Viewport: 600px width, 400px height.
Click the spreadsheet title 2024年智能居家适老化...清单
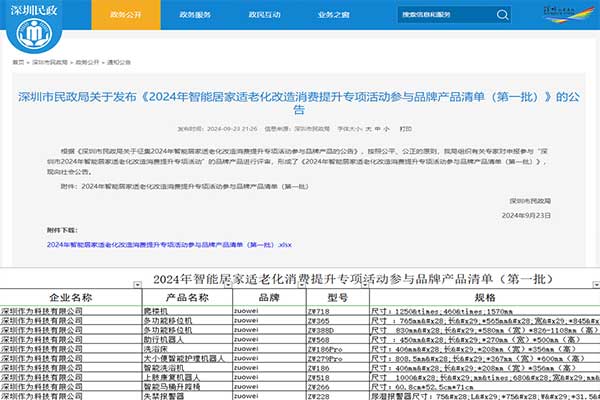tap(354, 279)
